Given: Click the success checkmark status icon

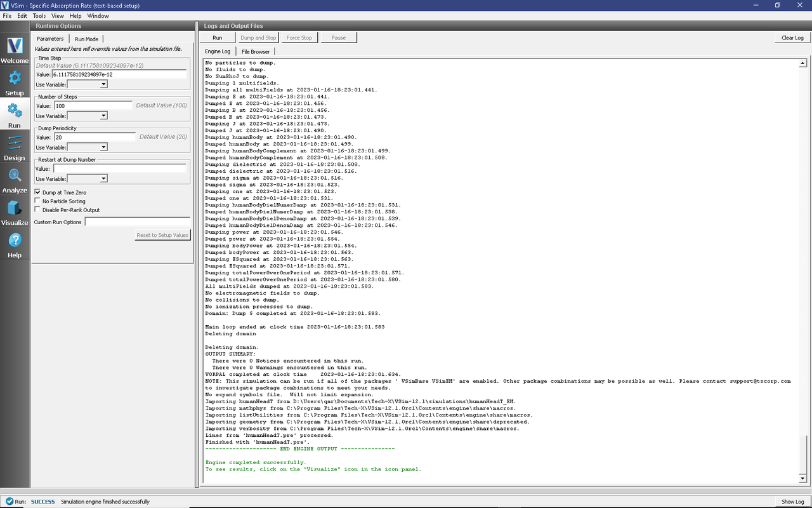Looking at the screenshot, I should click(x=10, y=502).
